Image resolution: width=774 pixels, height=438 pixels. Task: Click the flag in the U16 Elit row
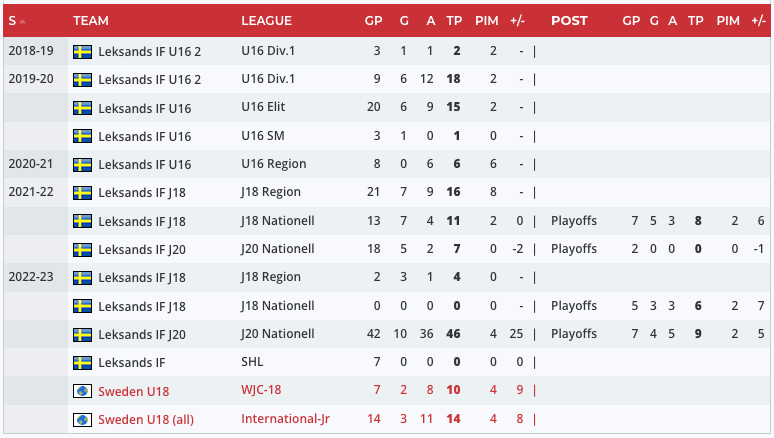click(x=82, y=107)
